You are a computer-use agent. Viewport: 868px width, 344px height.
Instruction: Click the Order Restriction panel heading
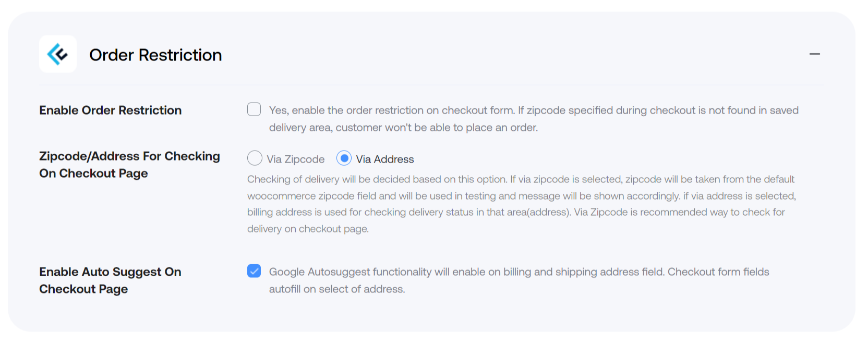pyautogui.click(x=155, y=55)
